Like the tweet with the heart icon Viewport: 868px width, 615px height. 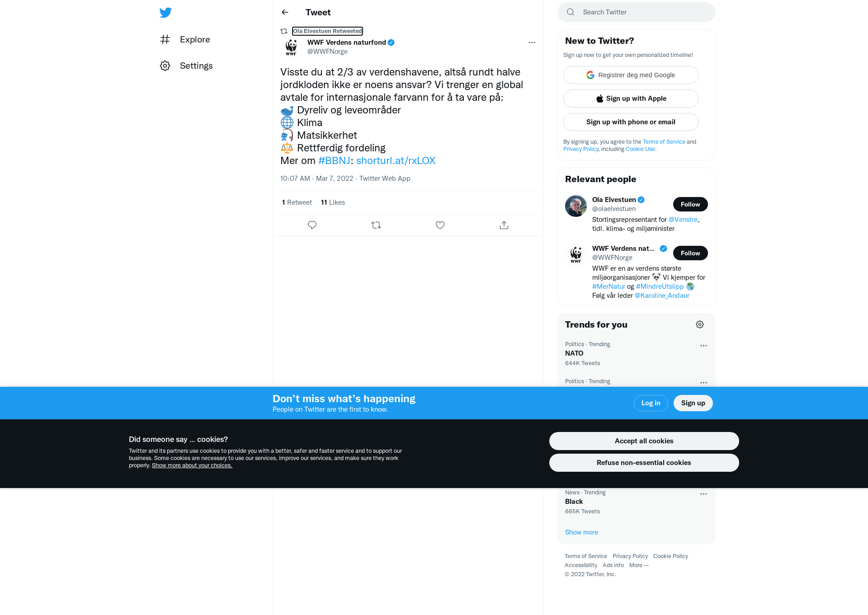440,225
